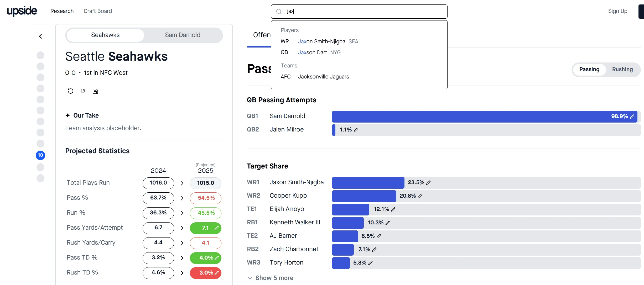Switch to the Rushing toggle
Viewport: 644px width, 285px height.
coord(622,70)
